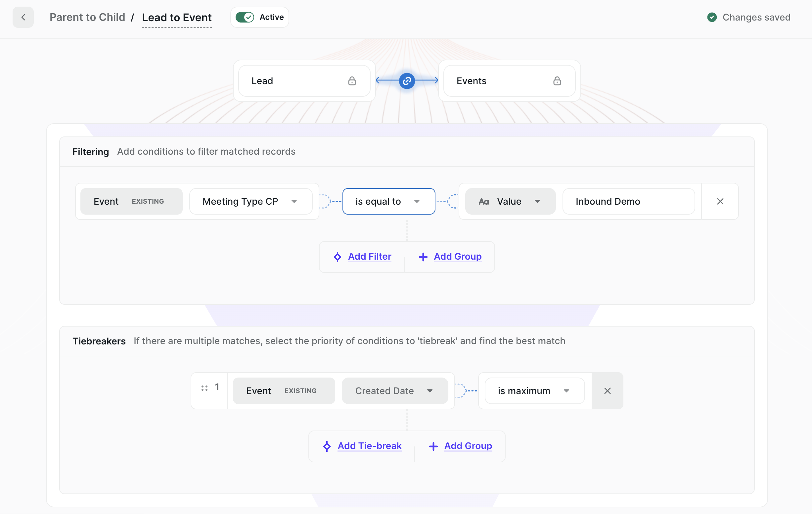Toggle the Active switch off
The image size is (812, 514).
click(245, 17)
